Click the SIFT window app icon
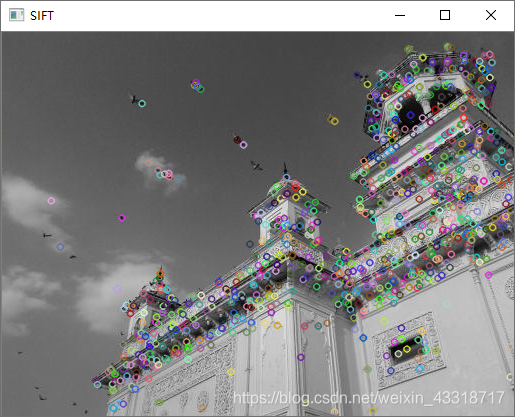Viewport: 515px width, 417px height. point(16,15)
